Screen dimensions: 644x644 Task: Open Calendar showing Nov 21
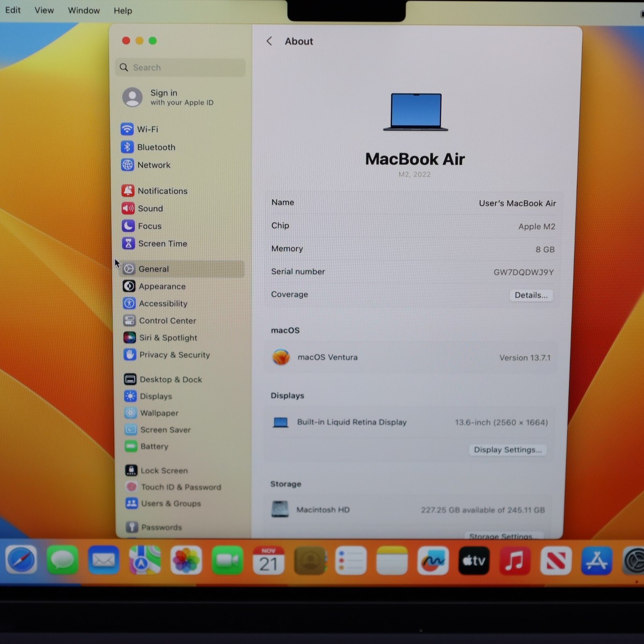tap(268, 560)
